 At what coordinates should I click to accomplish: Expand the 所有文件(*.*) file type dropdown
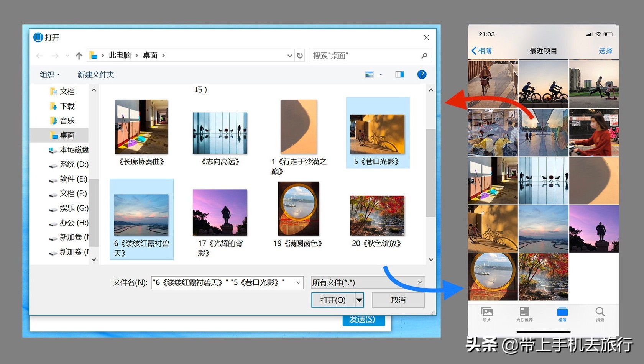pyautogui.click(x=419, y=282)
